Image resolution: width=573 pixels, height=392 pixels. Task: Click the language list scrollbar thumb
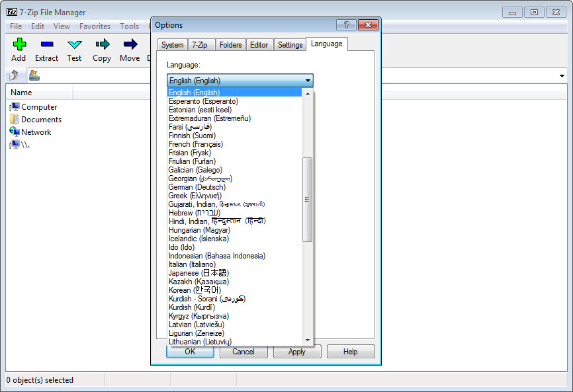tap(307, 199)
